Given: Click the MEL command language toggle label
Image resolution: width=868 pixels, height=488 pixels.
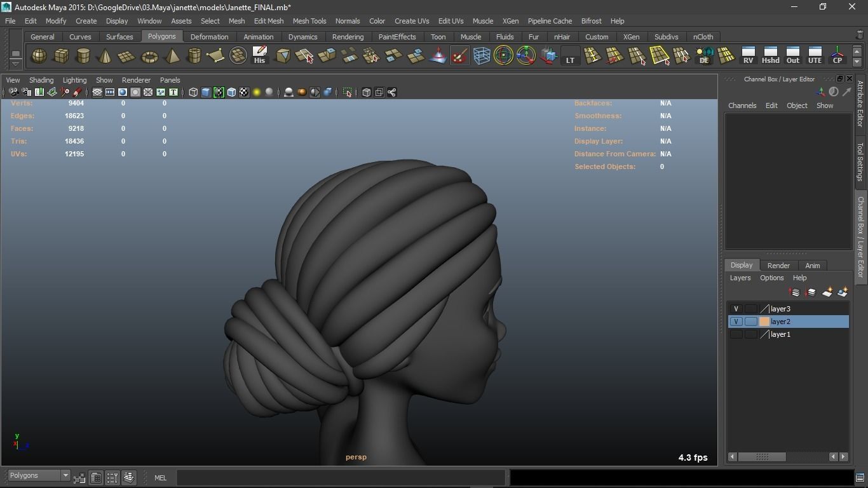Looking at the screenshot, I should 160,478.
